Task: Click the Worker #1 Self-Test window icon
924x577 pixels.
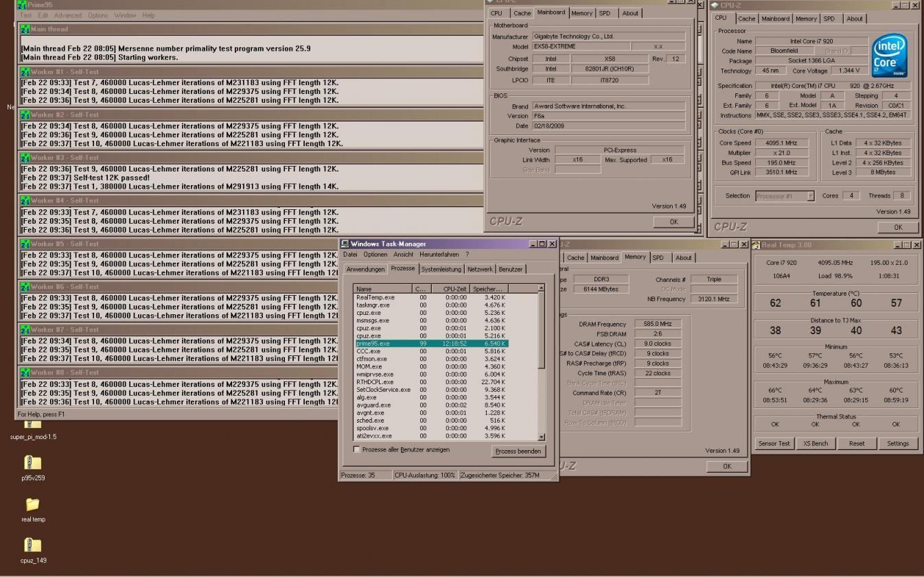Action: pyautogui.click(x=25, y=71)
